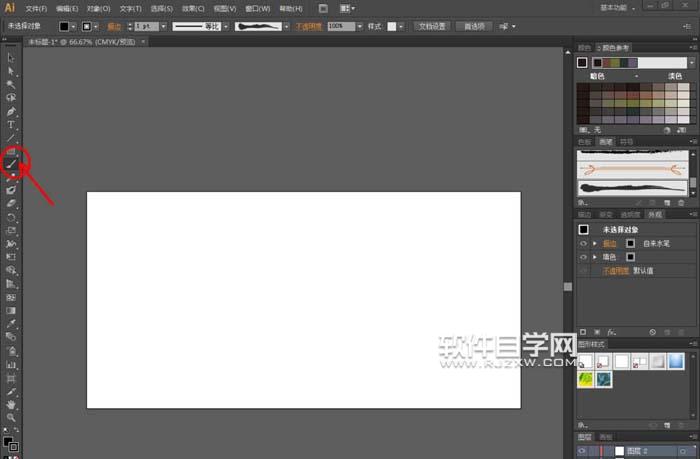Toggle visibility eye of 填色 fill row
700x459 pixels.
pyautogui.click(x=583, y=257)
